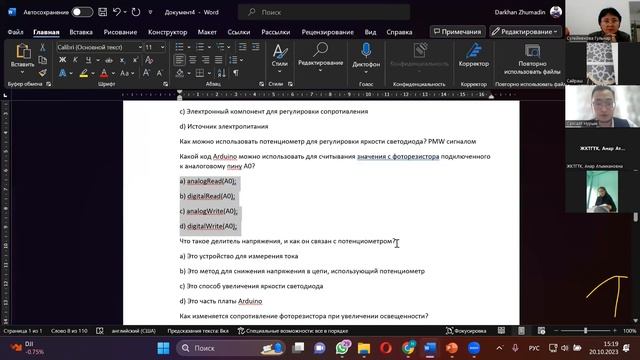Click the Undo arrow icon
The width and height of the screenshot is (640, 360).
point(117,12)
